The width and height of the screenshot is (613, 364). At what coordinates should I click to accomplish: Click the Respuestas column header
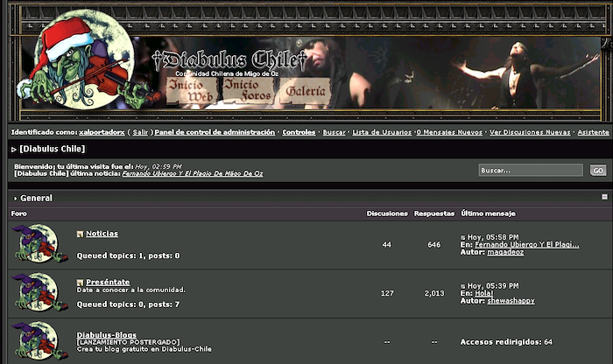(x=434, y=213)
